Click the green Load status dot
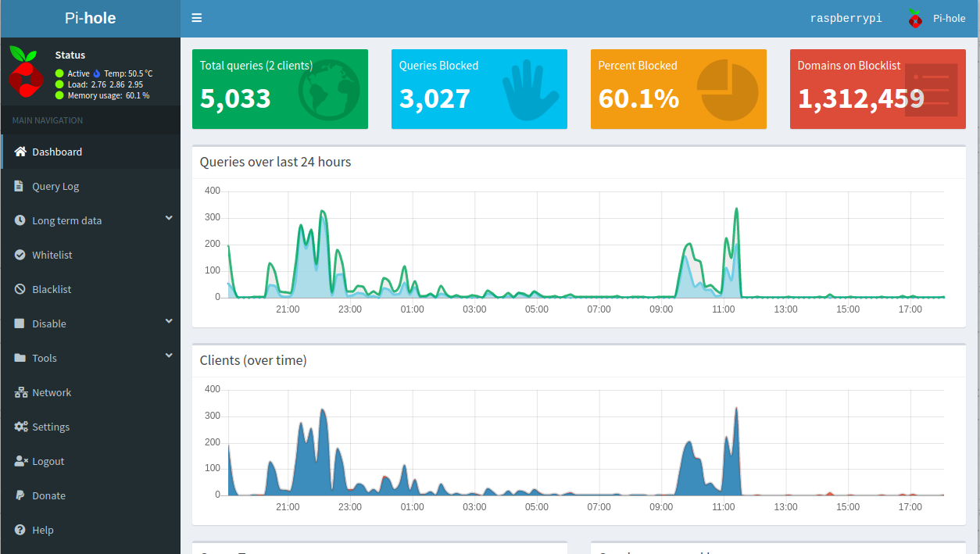 tap(59, 84)
